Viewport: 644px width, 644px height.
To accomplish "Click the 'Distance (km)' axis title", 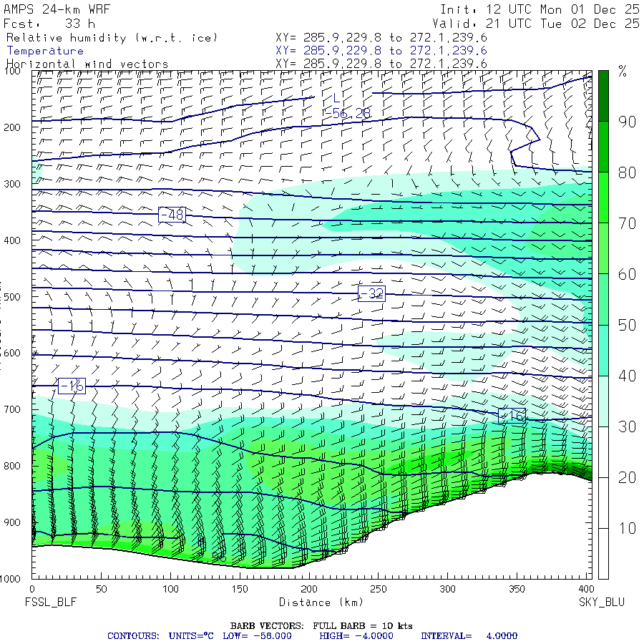I will (x=321, y=602).
